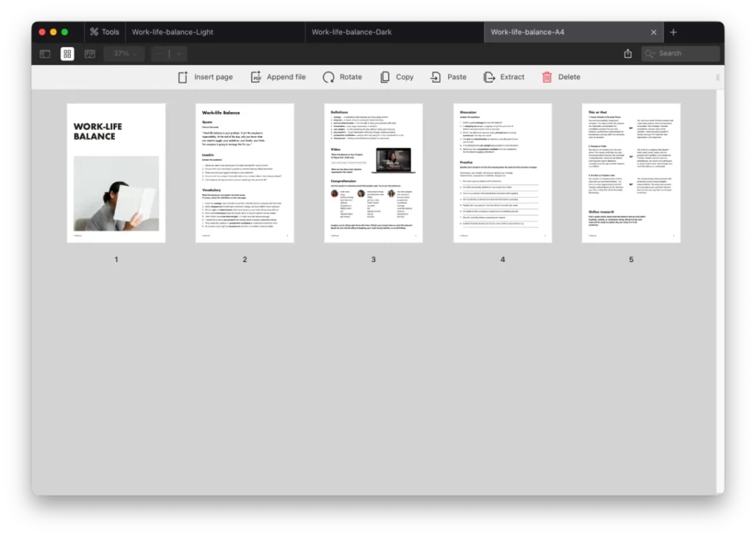Screen dimensions: 756x537
Task: Delete pages using the red trash icon
Action: point(561,77)
